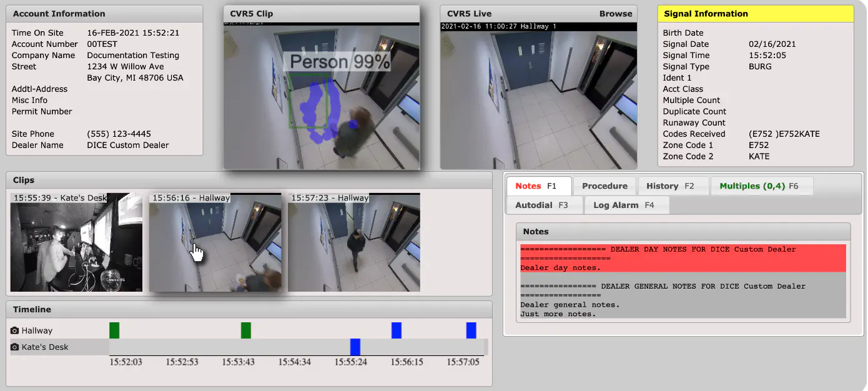Click the 15:55:24 timeline time label
868x391 pixels.
(x=351, y=362)
